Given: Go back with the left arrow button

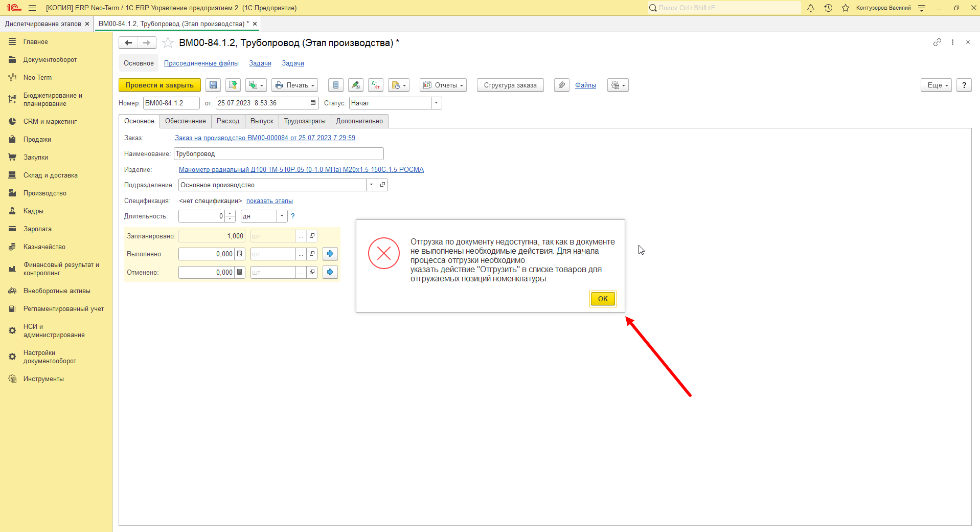Looking at the screenshot, I should (128, 43).
